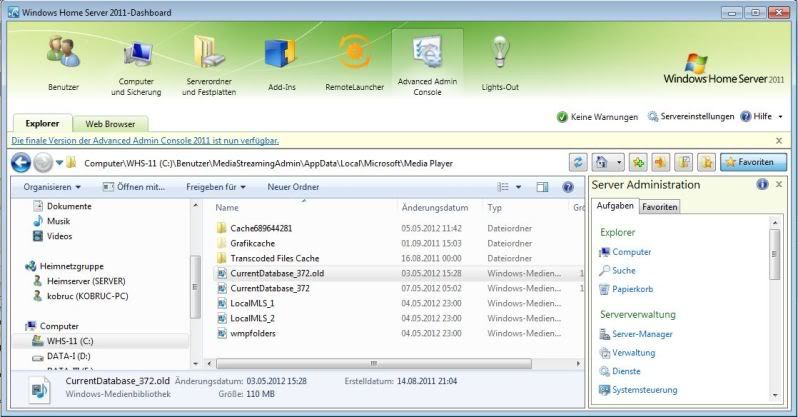Open Servereinstellungen
Viewport: 798px width, 417px height.
click(691, 117)
